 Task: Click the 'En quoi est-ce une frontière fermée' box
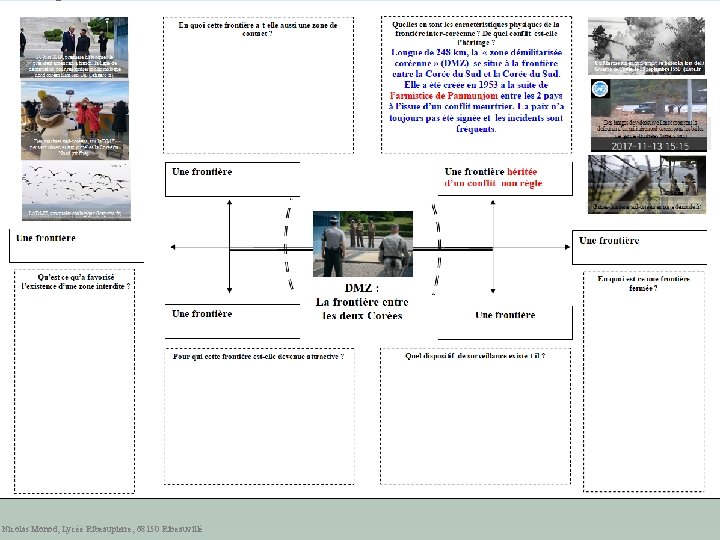click(x=644, y=381)
